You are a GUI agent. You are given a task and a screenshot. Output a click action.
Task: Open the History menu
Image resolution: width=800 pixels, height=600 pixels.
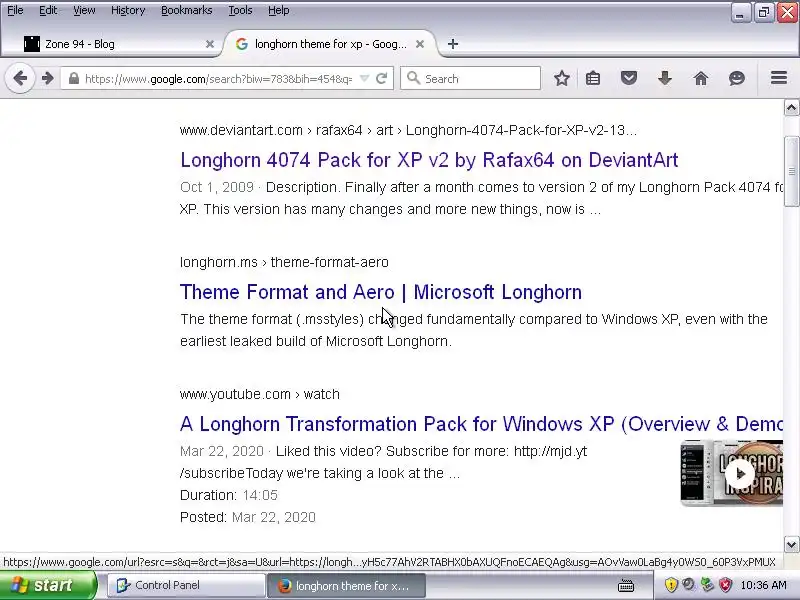[x=128, y=10]
